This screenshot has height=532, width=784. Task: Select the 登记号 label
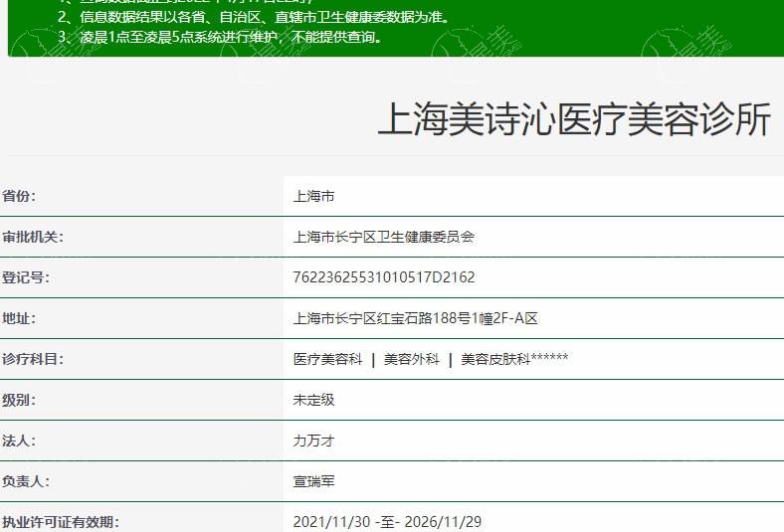click(x=26, y=277)
